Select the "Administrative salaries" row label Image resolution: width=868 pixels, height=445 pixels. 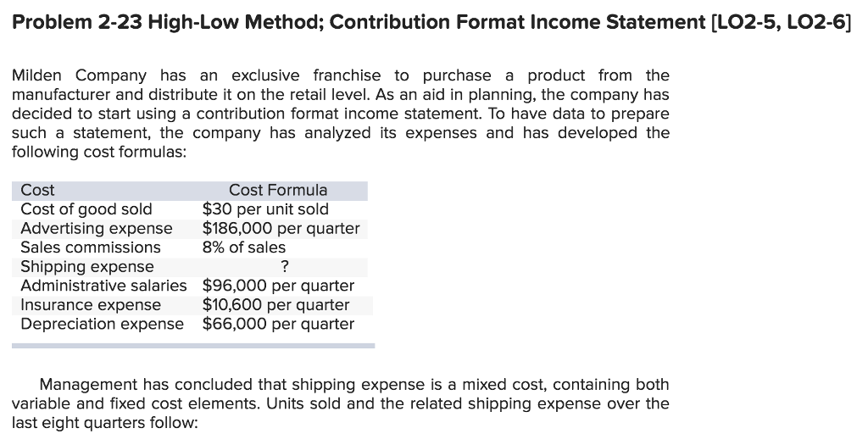103,286
